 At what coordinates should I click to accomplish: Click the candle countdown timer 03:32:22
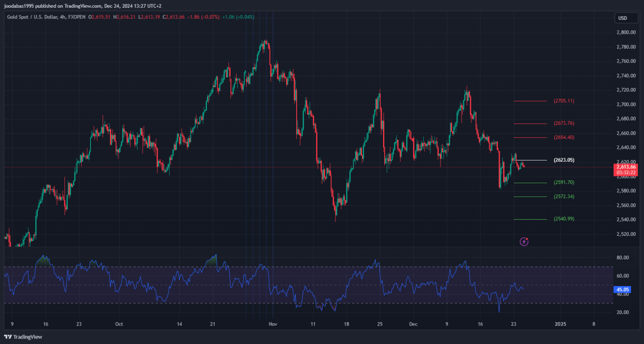coord(626,172)
